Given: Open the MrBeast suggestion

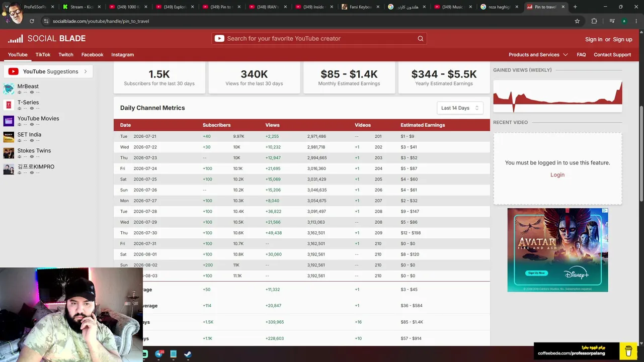Looking at the screenshot, I should (x=28, y=86).
